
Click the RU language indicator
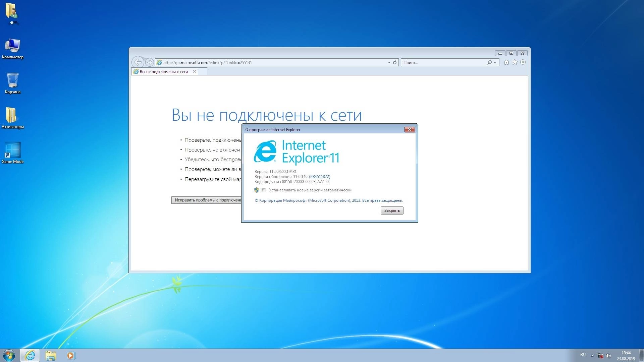click(583, 355)
